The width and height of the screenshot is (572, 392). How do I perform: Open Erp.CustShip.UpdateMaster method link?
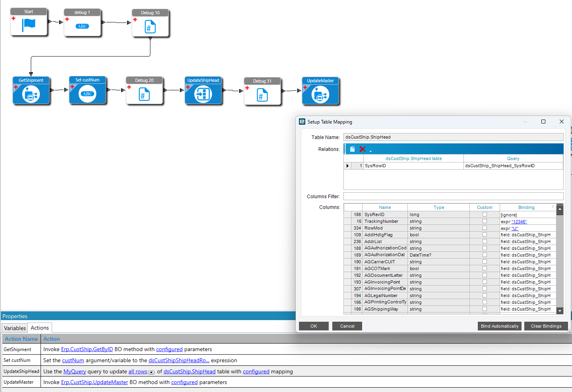click(95, 382)
